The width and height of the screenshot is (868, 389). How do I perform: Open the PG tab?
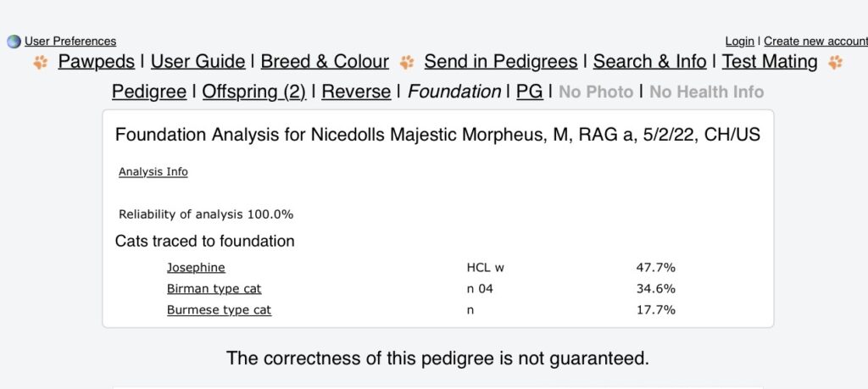coord(530,92)
